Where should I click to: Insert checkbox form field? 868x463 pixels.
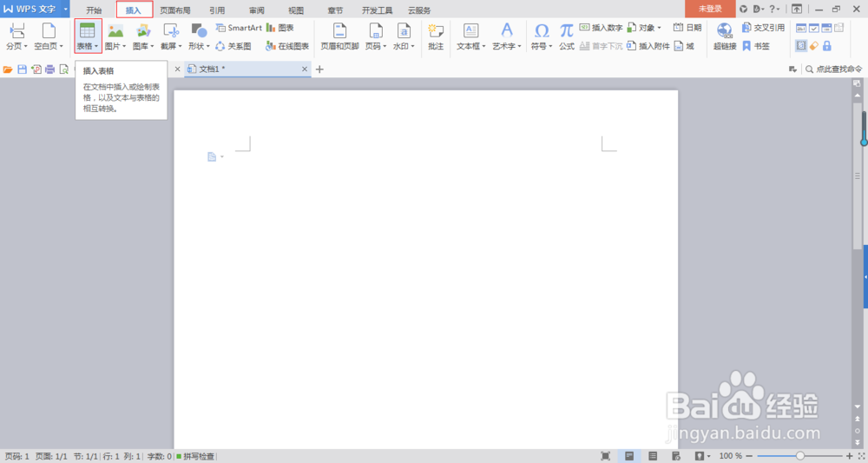pos(814,28)
